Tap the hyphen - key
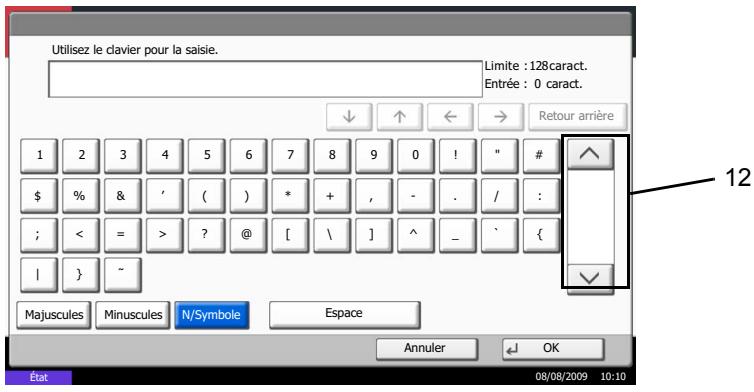This screenshot has width=754, height=392. 415,196
